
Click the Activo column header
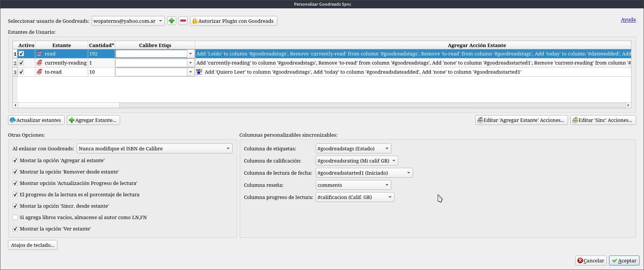point(26,45)
